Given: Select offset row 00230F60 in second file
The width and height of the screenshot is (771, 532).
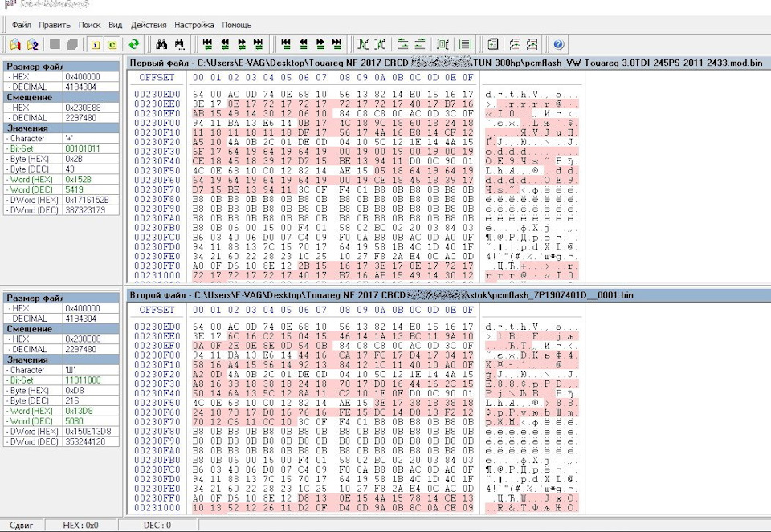Looking at the screenshot, I should 157,412.
